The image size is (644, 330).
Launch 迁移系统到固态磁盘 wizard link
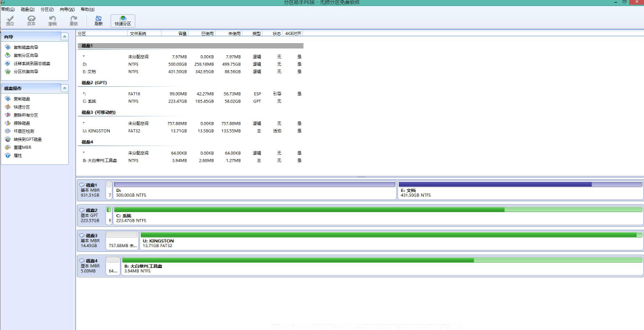[32, 63]
